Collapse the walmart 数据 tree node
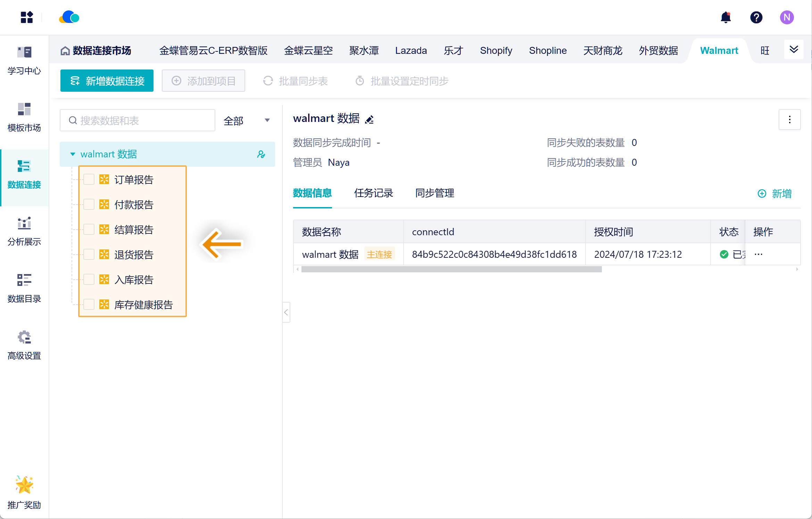This screenshot has height=519, width=812. coord(73,154)
